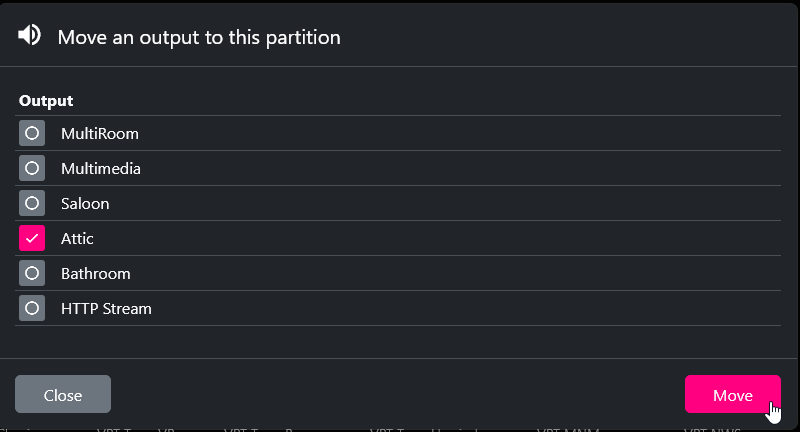Click the HTTP Stream label text
This screenshot has height=432, width=800.
click(x=106, y=308)
